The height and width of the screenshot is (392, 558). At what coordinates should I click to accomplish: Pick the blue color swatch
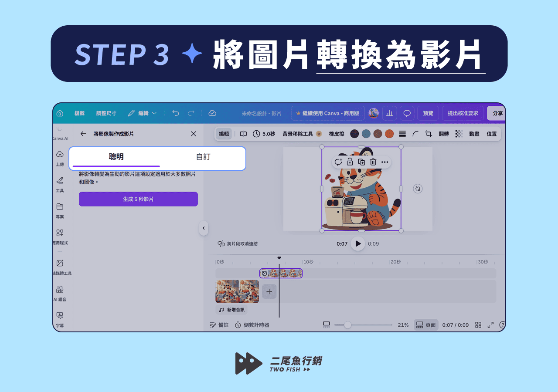(x=366, y=134)
